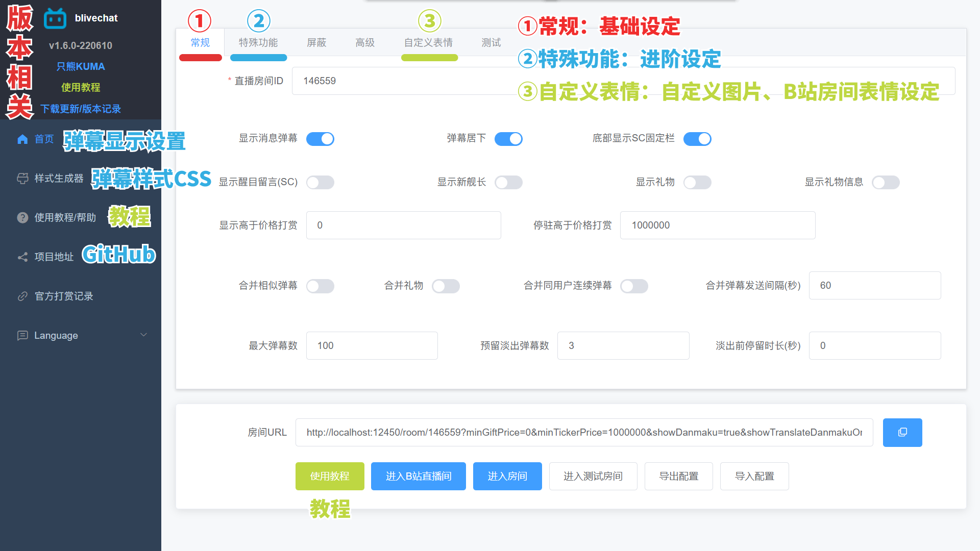The image size is (980, 551).
Task: Turn on the 合并相似弹幕 switch
Action: pos(320,286)
